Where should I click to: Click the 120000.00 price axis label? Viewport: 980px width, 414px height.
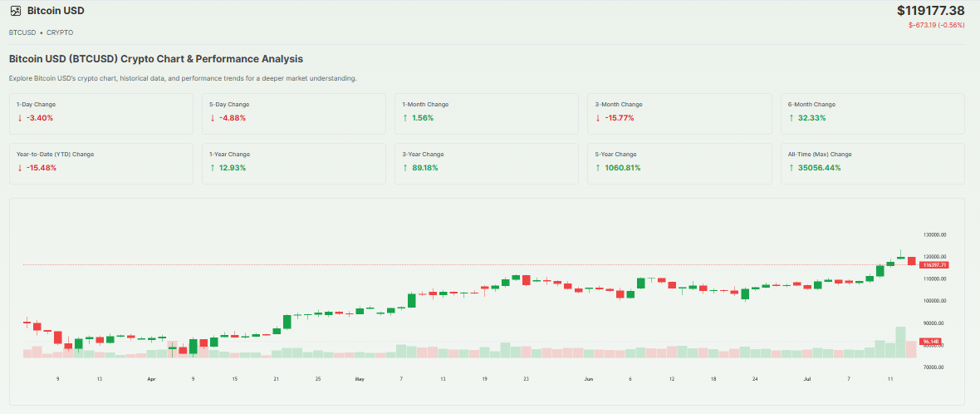[936, 257]
